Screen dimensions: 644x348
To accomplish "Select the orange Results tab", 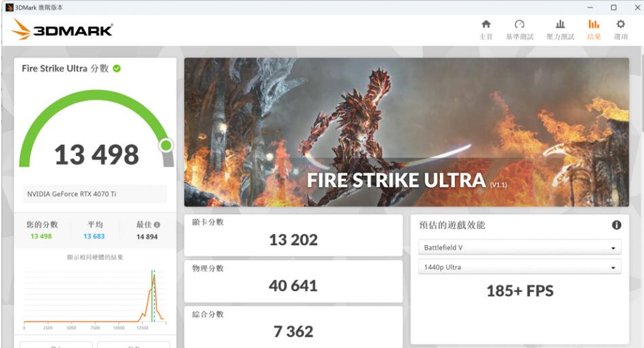I will pyautogui.click(x=594, y=30).
